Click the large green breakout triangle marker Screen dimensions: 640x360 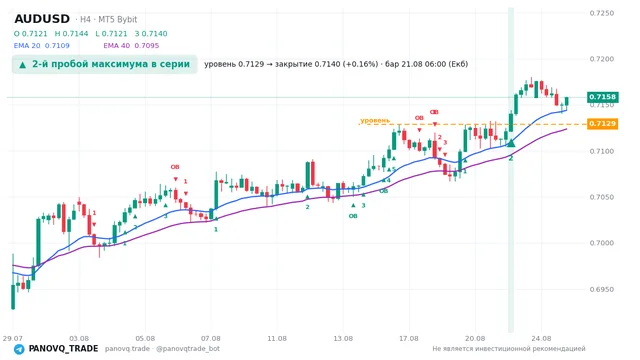(x=511, y=143)
